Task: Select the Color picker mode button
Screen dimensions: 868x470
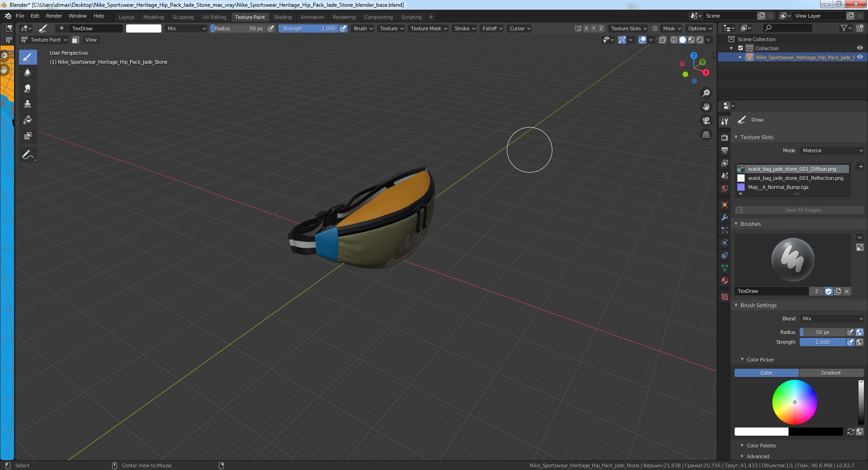Action: pyautogui.click(x=766, y=373)
